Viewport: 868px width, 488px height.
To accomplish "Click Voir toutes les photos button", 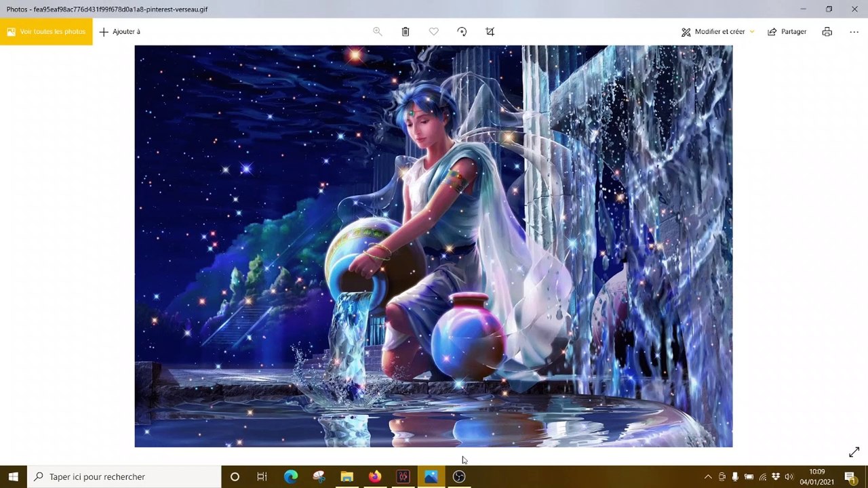I will tap(46, 32).
